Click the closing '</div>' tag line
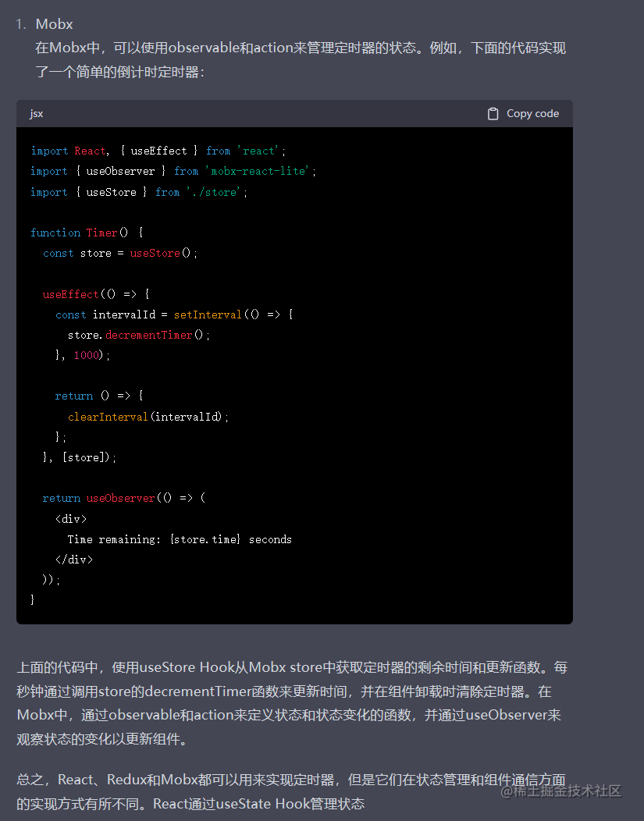Image resolution: width=644 pixels, height=821 pixels. click(74, 560)
